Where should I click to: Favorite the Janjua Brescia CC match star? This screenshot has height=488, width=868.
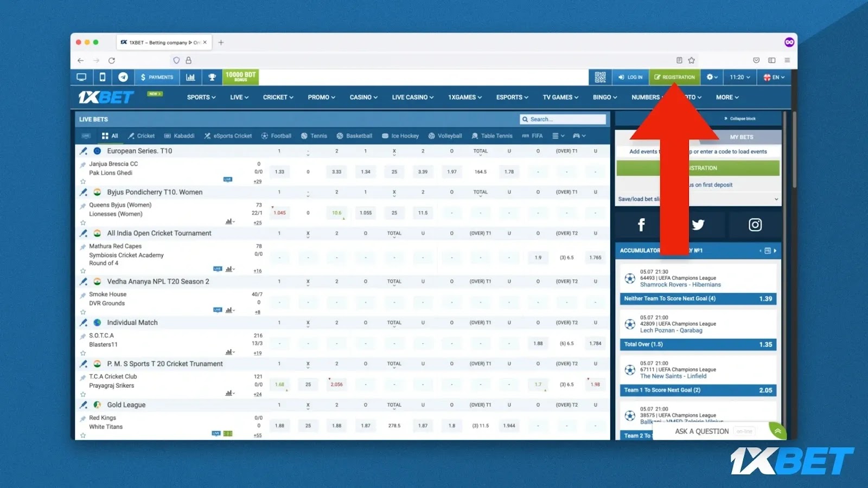[x=83, y=182]
